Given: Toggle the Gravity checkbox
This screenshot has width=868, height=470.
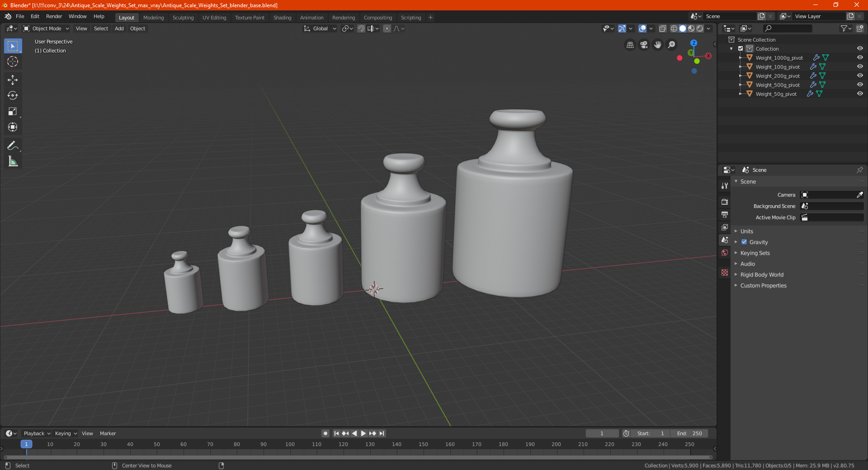Looking at the screenshot, I should (744, 242).
